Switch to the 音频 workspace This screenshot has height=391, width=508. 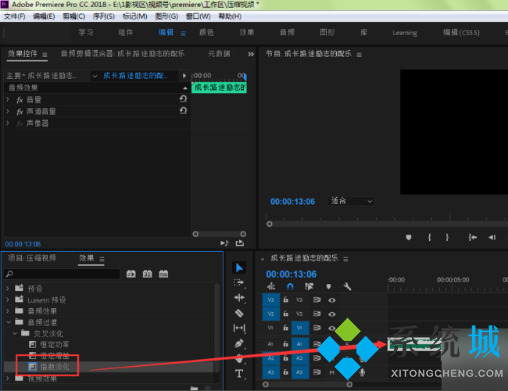click(287, 32)
